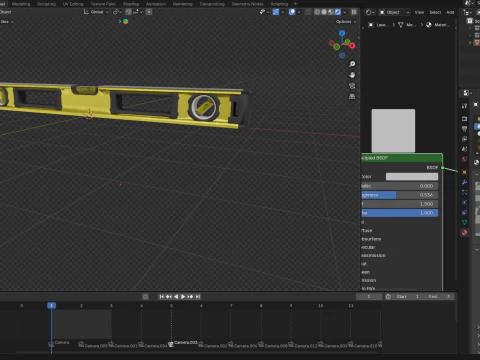Open the viewport shading options dropdown
Image resolution: width=480 pixels, height=360 pixels.
click(x=345, y=12)
